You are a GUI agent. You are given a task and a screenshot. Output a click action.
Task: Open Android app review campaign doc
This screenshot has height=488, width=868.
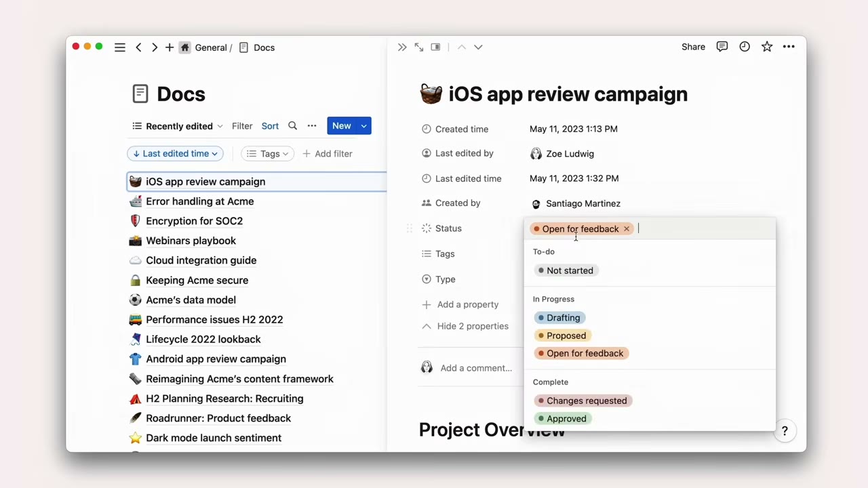216,359
